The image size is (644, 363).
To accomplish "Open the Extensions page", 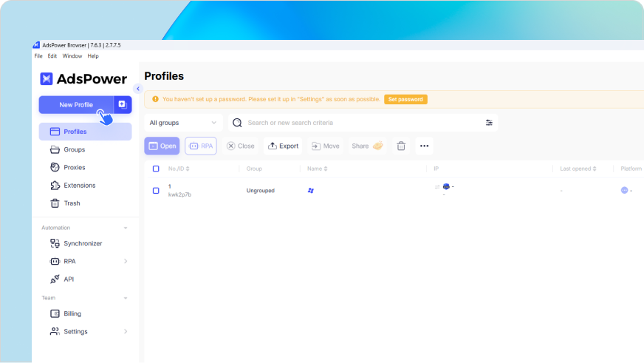I will point(86,186).
